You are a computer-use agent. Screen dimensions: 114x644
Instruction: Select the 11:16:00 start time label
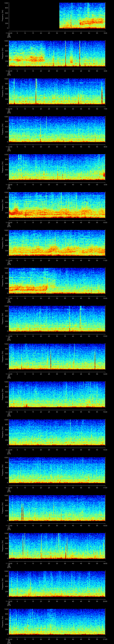click(9, 487)
